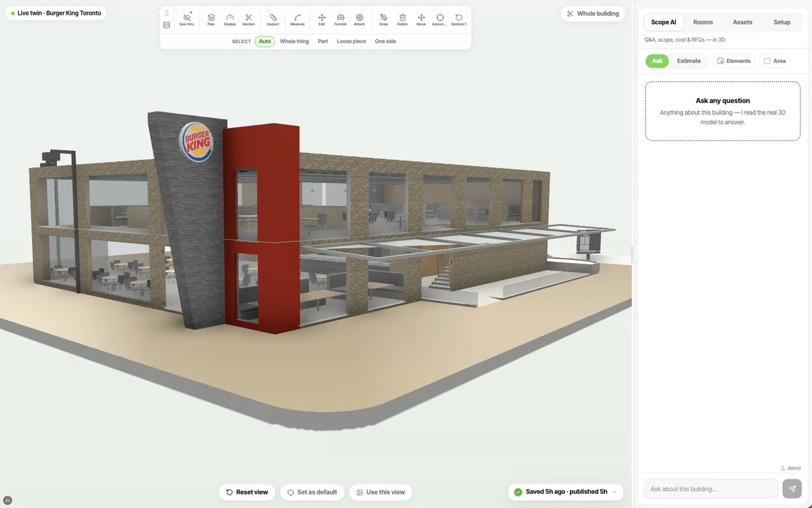Click the demo user label
The image size is (812, 508).
790,468
